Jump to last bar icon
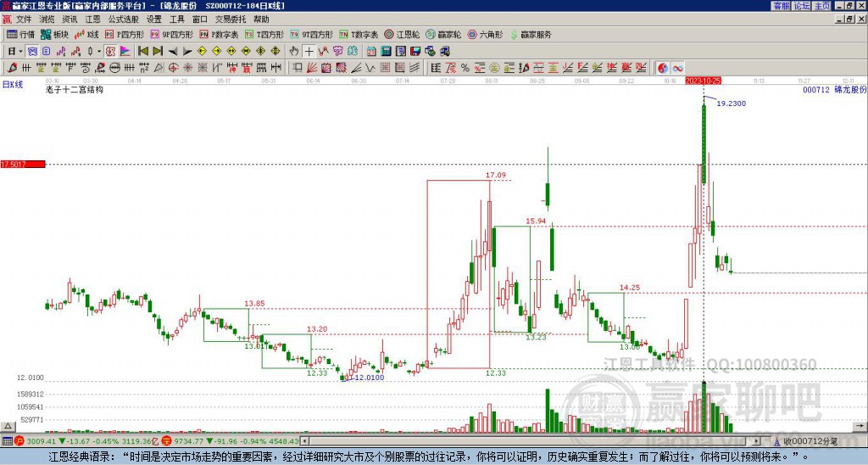Viewport: 868px width, 465px height. (x=158, y=52)
